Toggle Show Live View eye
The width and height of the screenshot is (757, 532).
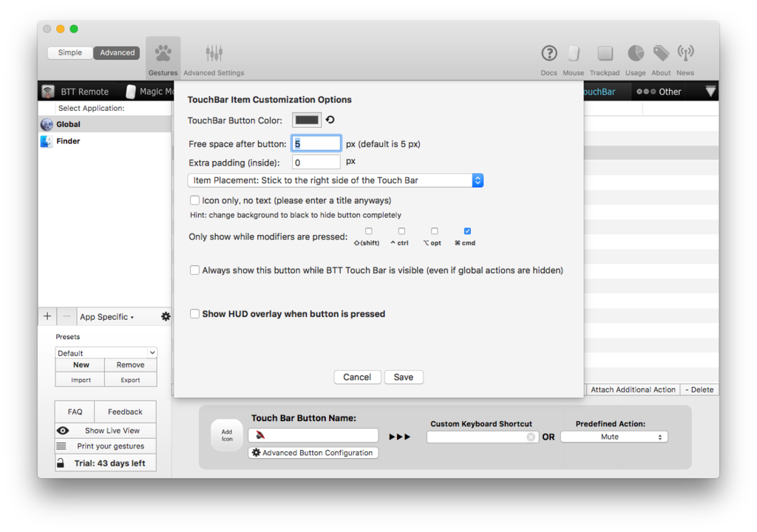point(63,431)
